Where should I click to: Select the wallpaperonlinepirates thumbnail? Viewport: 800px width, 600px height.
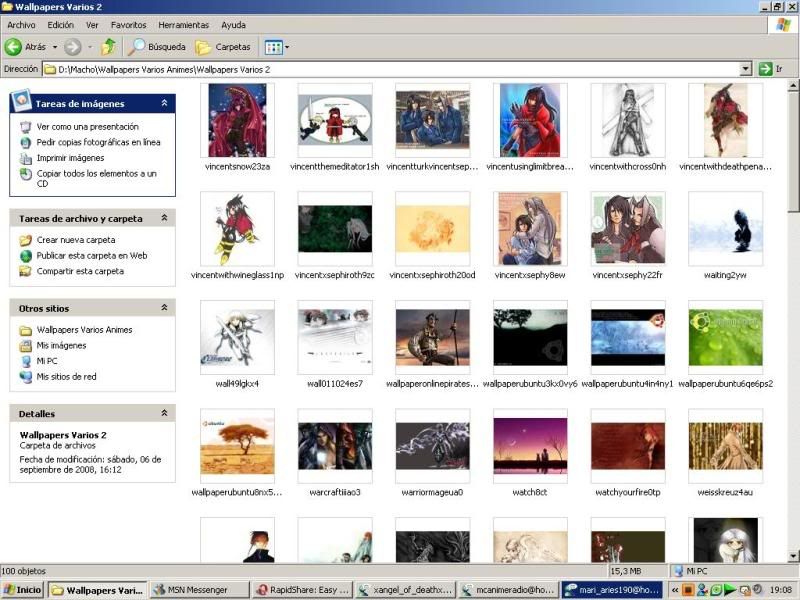click(433, 337)
